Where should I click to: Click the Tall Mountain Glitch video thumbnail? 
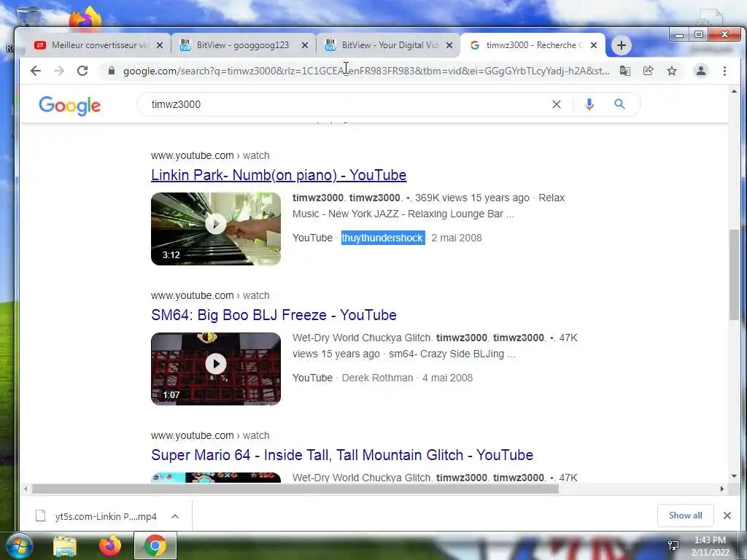click(x=216, y=478)
